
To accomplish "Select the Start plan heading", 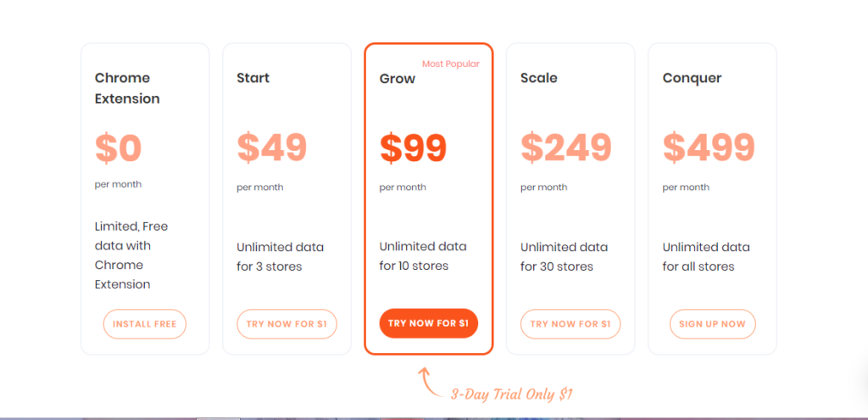I will [x=253, y=78].
